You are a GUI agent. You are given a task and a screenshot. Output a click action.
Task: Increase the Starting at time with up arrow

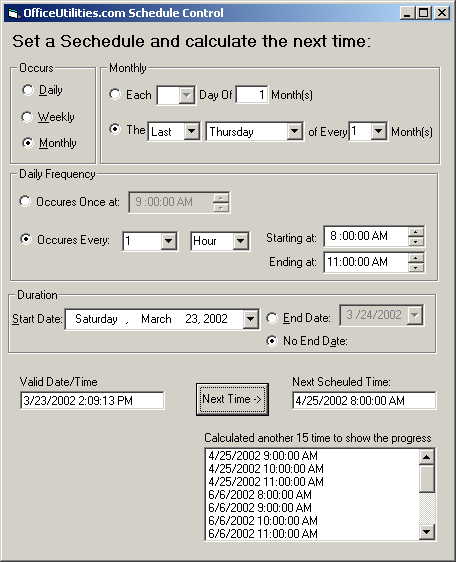tap(416, 232)
